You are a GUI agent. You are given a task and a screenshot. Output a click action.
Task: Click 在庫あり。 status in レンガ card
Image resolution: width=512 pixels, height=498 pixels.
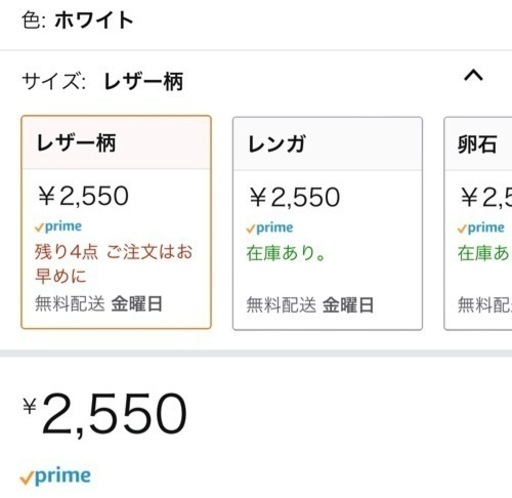click(x=286, y=253)
